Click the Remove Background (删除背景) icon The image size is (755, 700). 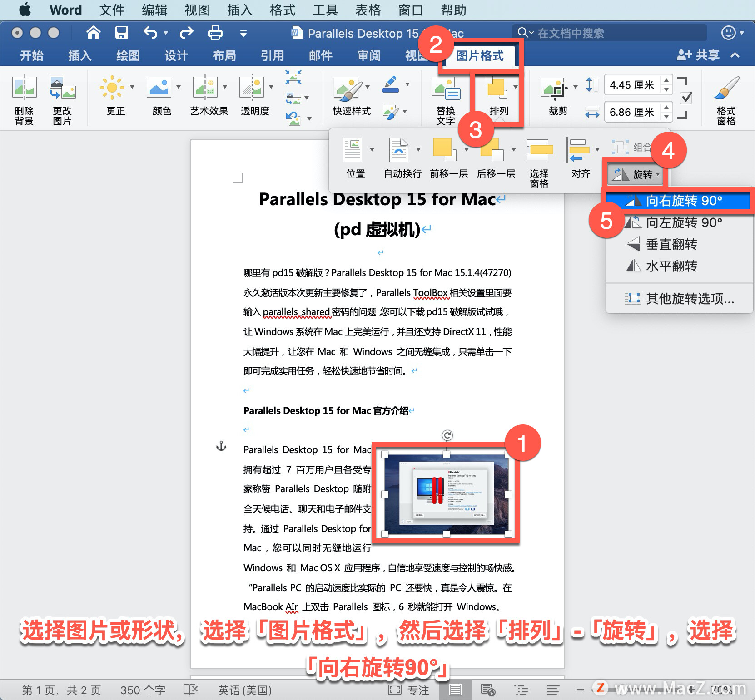click(x=24, y=88)
